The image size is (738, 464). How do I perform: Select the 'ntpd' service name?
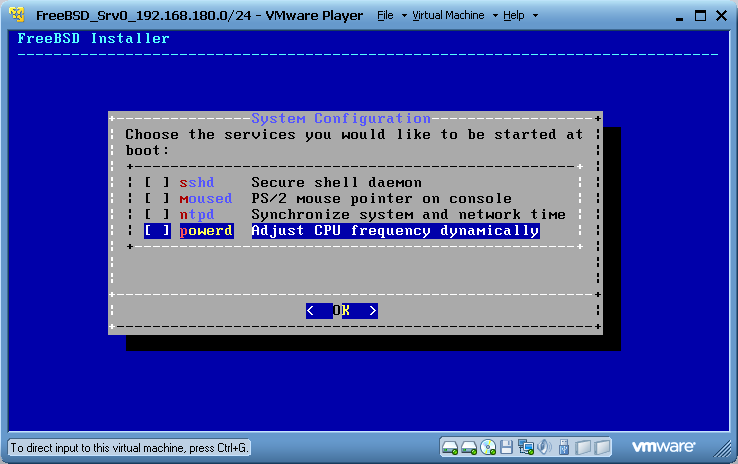pyautogui.click(x=197, y=215)
